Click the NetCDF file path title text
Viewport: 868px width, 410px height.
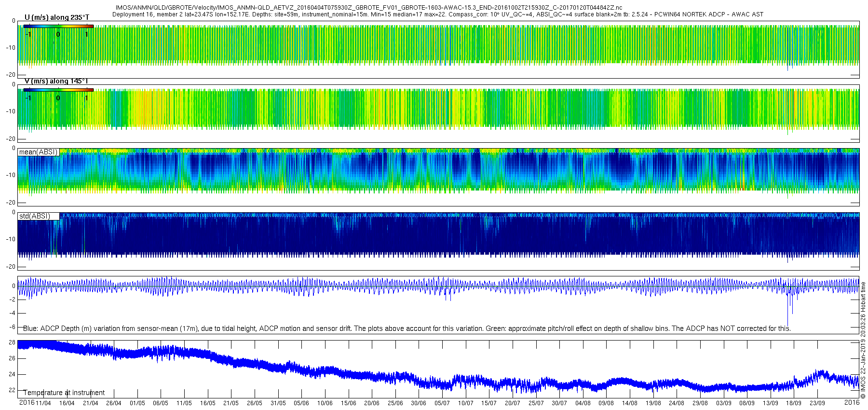pyautogui.click(x=369, y=8)
